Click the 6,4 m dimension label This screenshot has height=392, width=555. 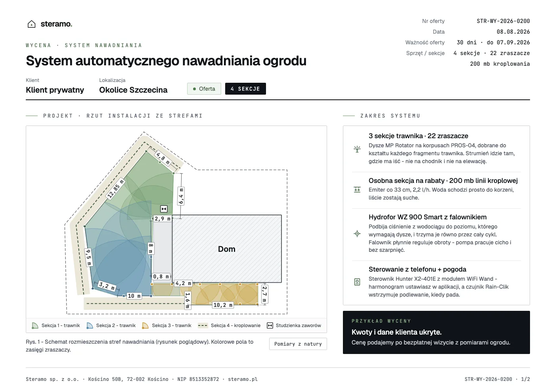pyautogui.click(x=181, y=196)
